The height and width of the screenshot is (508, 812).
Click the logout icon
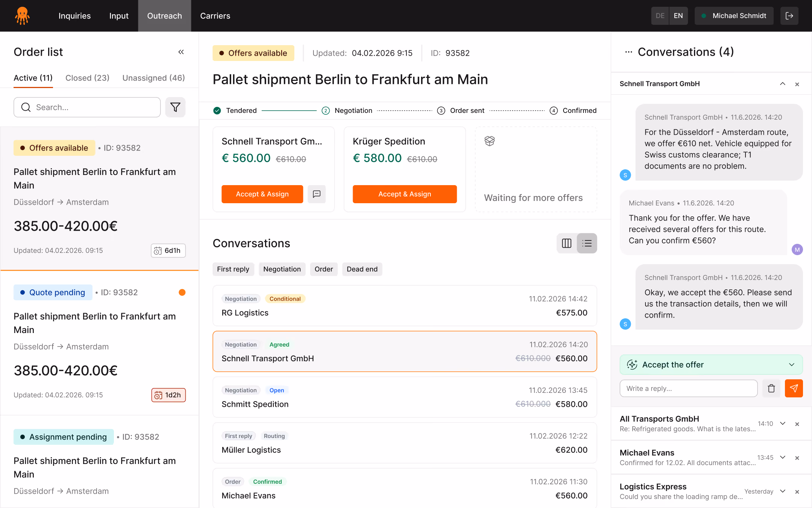coord(789,16)
